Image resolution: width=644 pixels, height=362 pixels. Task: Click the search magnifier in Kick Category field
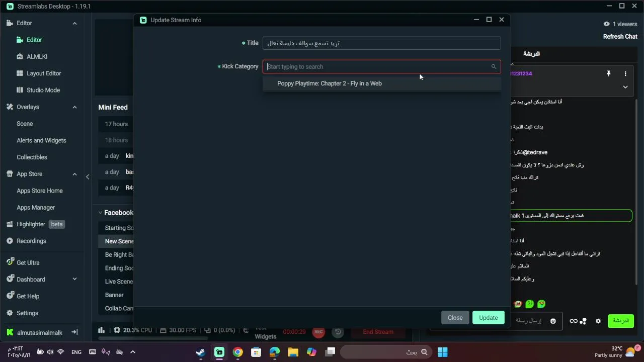tap(494, 66)
